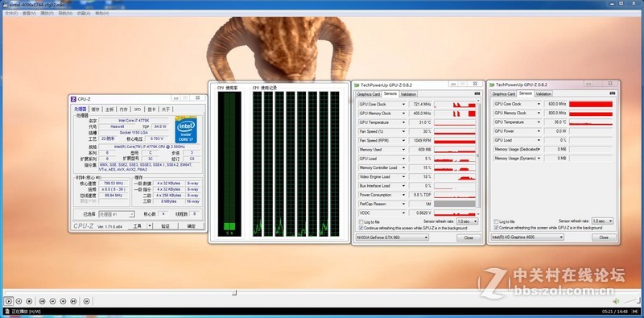Open the Intel(R) HD Graphics 4600 device dropdown
This screenshot has height=318, width=644.
(527, 237)
